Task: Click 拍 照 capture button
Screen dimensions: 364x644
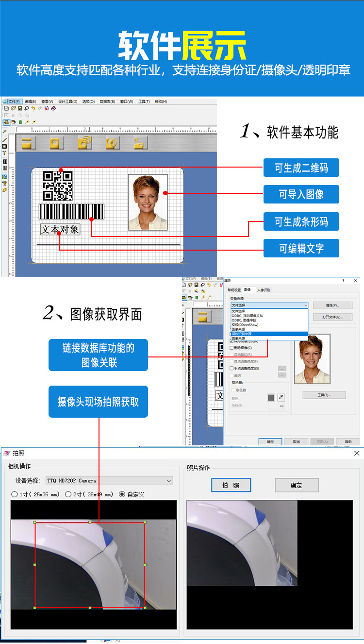Action: coord(231,485)
